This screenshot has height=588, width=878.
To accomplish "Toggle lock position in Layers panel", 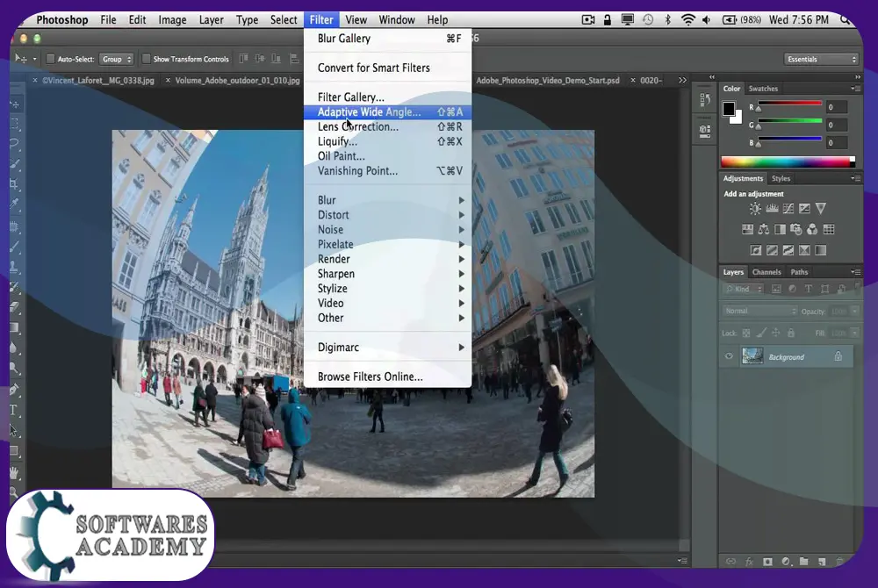I will coord(775,333).
